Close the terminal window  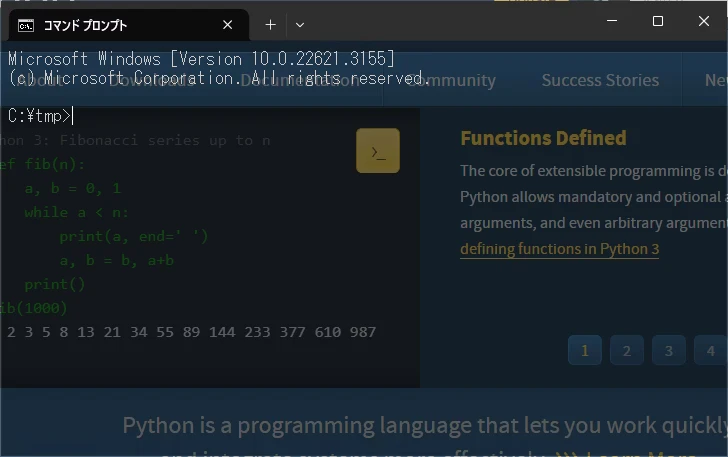[704, 22]
